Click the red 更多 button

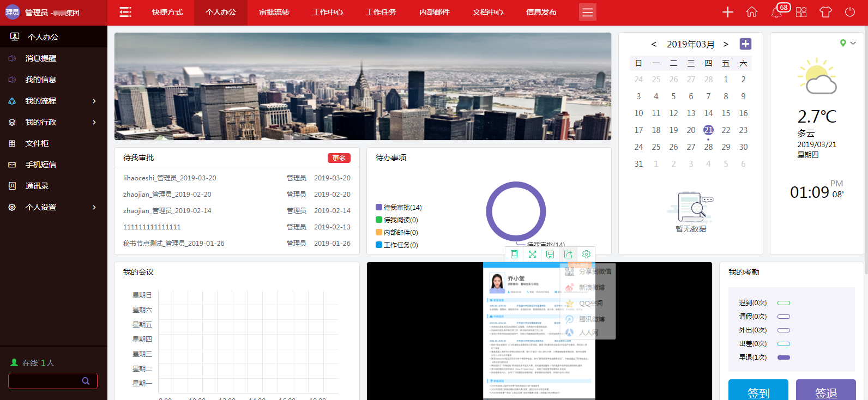(x=339, y=158)
